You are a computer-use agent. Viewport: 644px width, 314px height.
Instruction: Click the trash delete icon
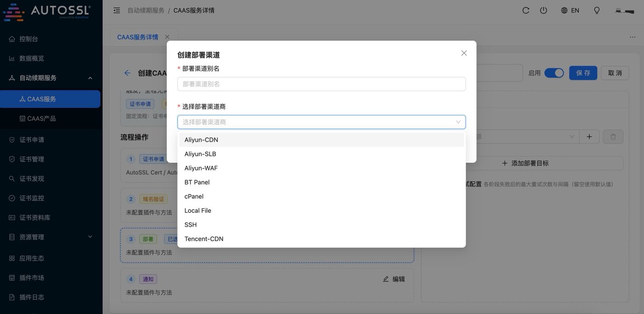(x=613, y=137)
